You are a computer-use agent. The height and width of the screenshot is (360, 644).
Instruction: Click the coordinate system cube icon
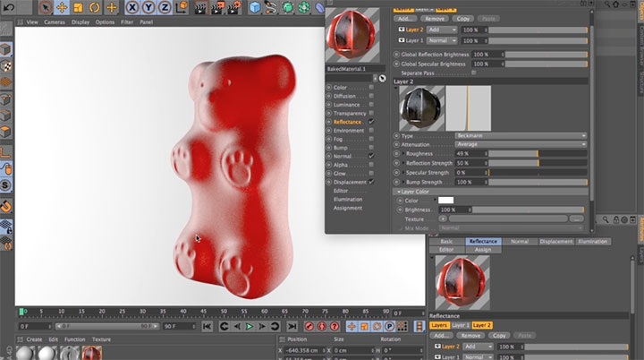click(182, 7)
